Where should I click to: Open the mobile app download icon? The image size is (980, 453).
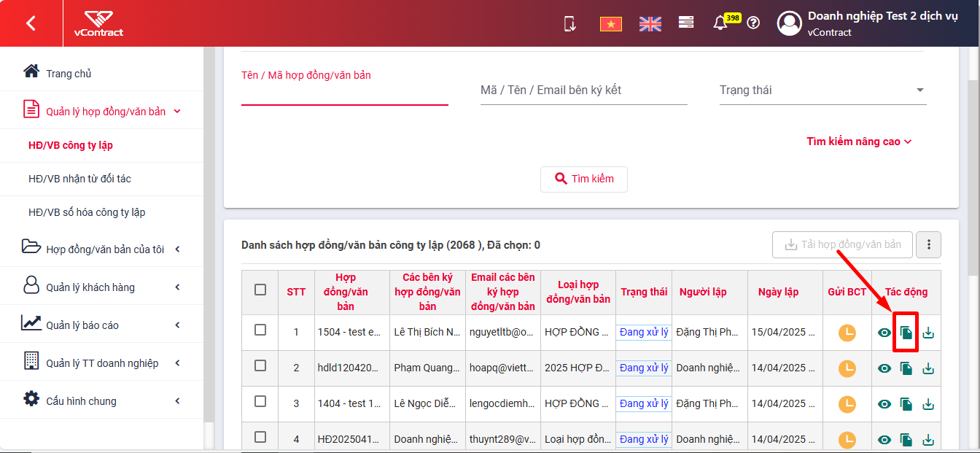[570, 23]
